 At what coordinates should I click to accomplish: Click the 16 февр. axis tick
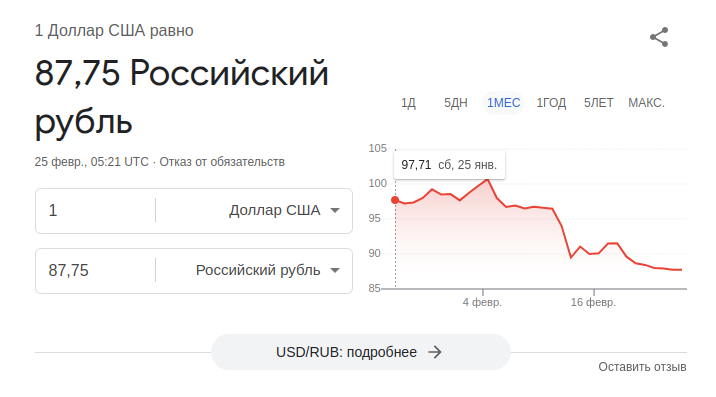(x=593, y=302)
